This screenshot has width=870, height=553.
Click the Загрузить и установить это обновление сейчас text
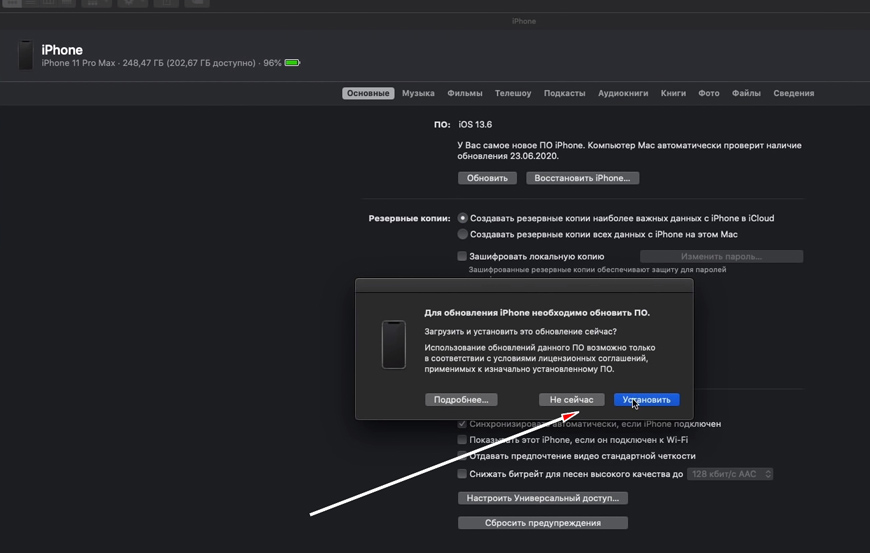(520, 331)
